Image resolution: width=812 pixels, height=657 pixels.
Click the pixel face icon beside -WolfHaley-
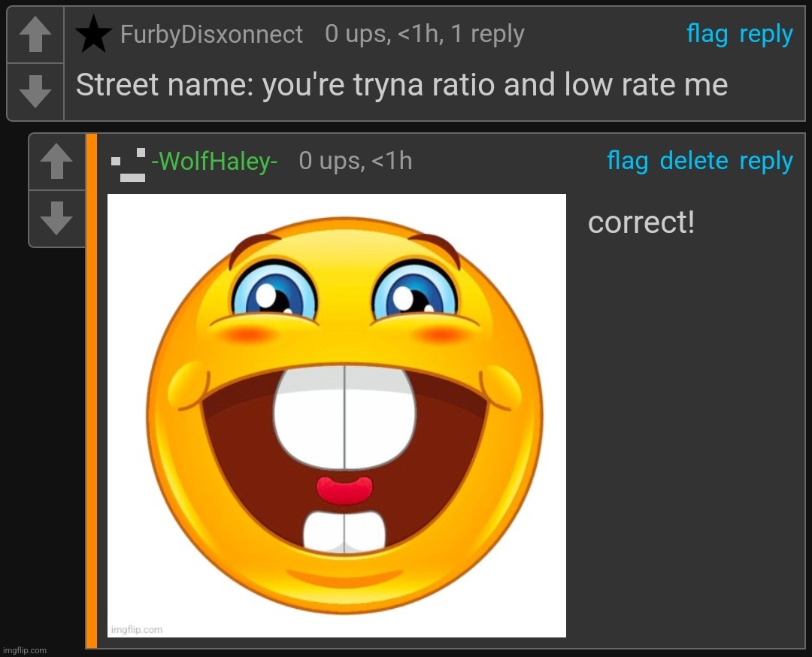[129, 165]
